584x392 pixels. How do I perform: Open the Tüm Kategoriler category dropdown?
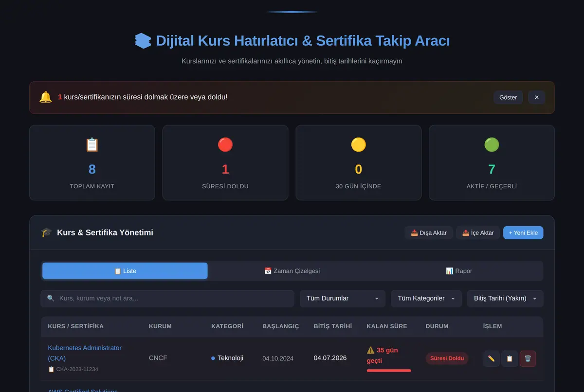(426, 298)
